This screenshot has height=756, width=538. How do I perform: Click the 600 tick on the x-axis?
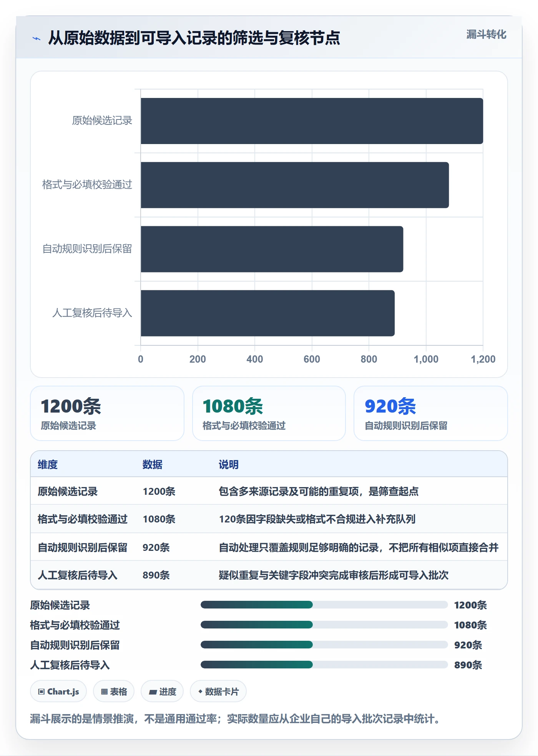[x=312, y=359]
